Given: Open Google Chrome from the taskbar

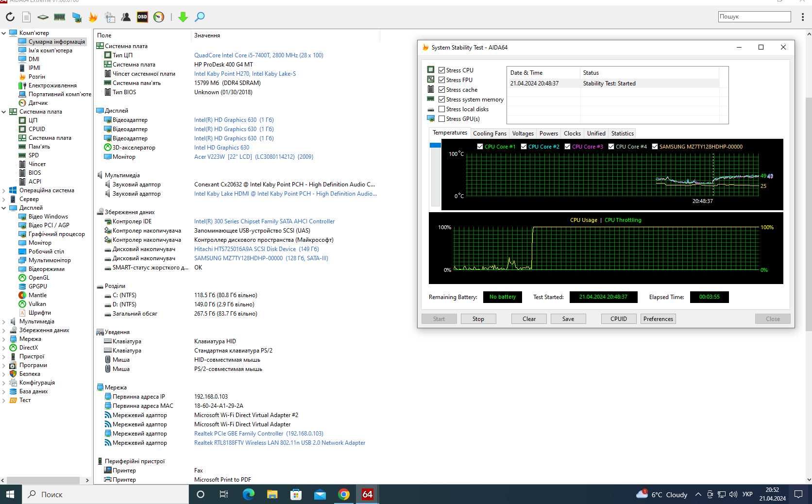Looking at the screenshot, I should click(x=343, y=494).
